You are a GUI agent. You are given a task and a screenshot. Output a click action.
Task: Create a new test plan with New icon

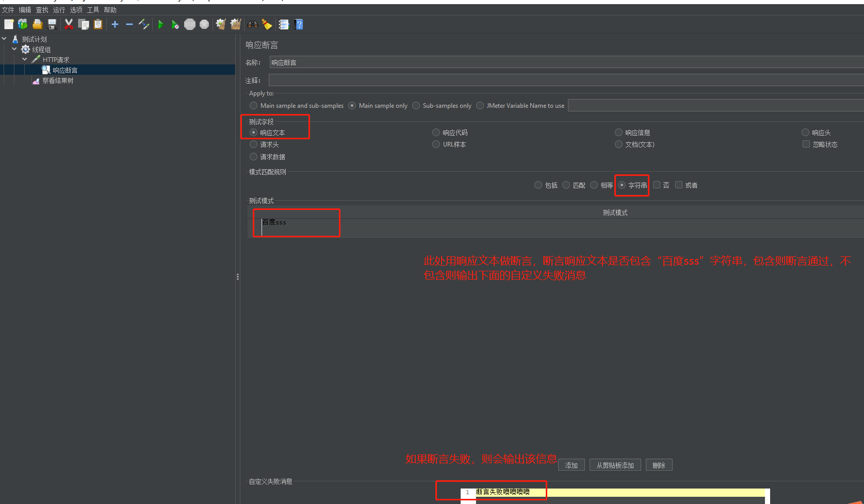coord(9,24)
